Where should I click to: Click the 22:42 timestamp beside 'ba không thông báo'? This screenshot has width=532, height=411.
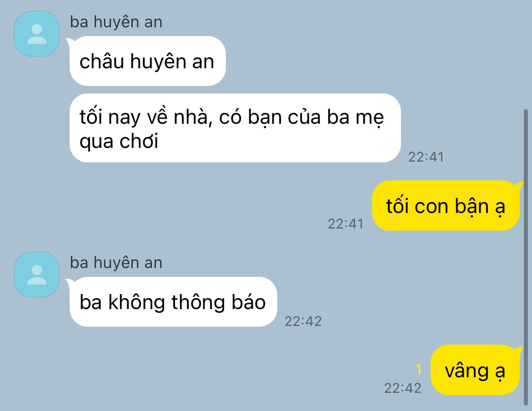303,321
